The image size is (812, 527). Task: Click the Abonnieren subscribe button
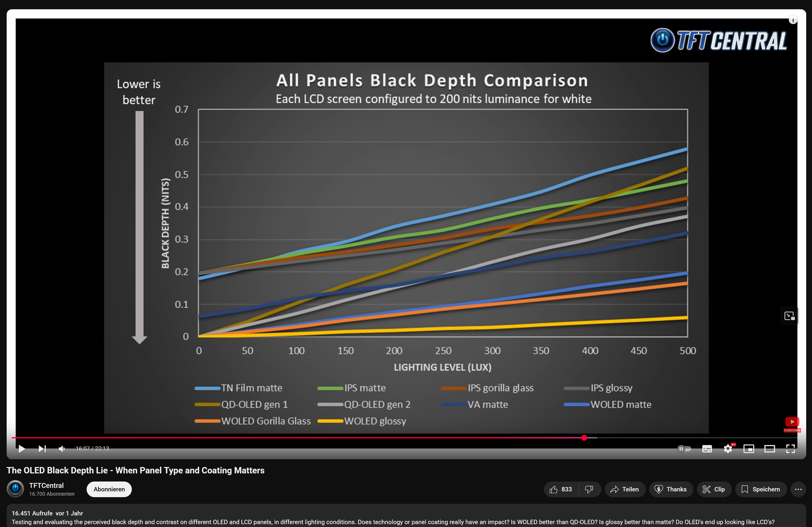point(109,489)
